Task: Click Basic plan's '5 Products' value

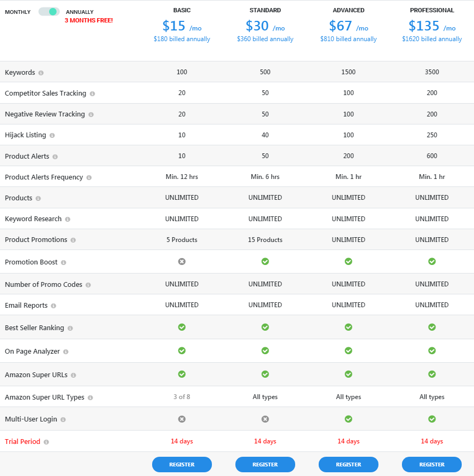Action: click(x=182, y=240)
